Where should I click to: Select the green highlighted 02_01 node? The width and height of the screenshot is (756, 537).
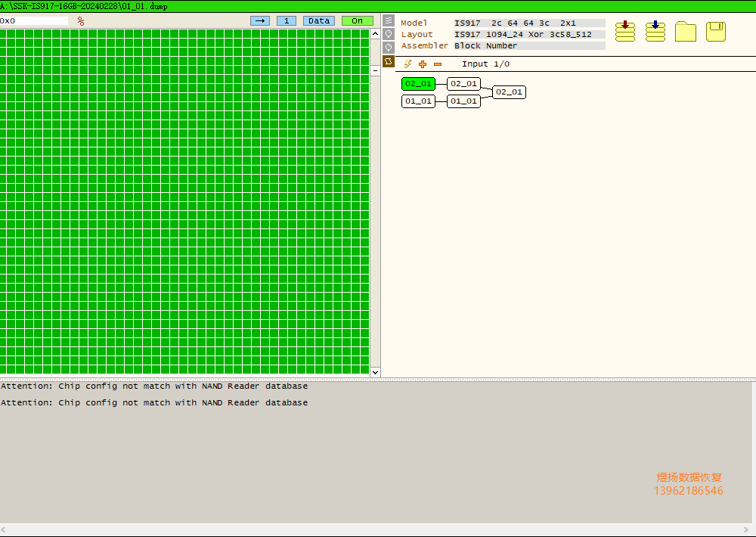click(x=419, y=84)
